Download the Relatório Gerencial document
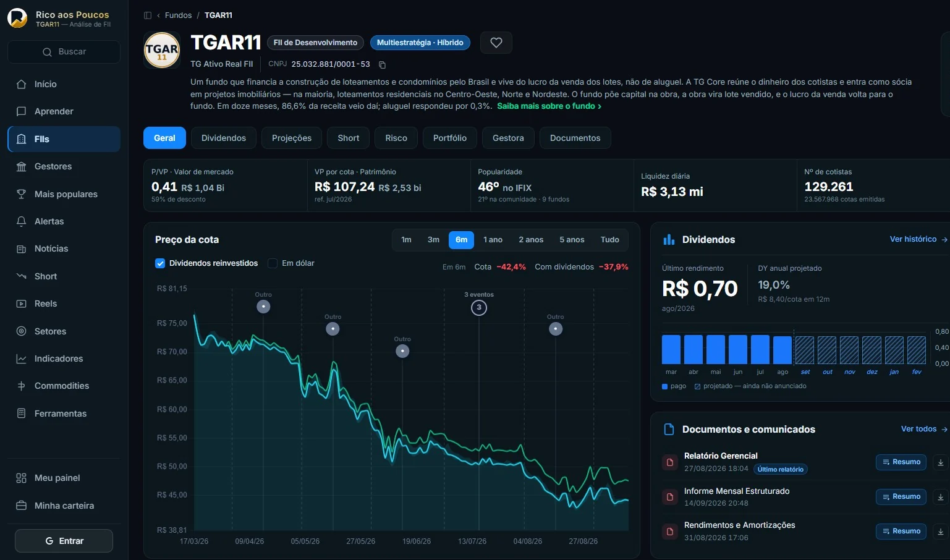Viewport: 950px width, 560px height. 941,462
